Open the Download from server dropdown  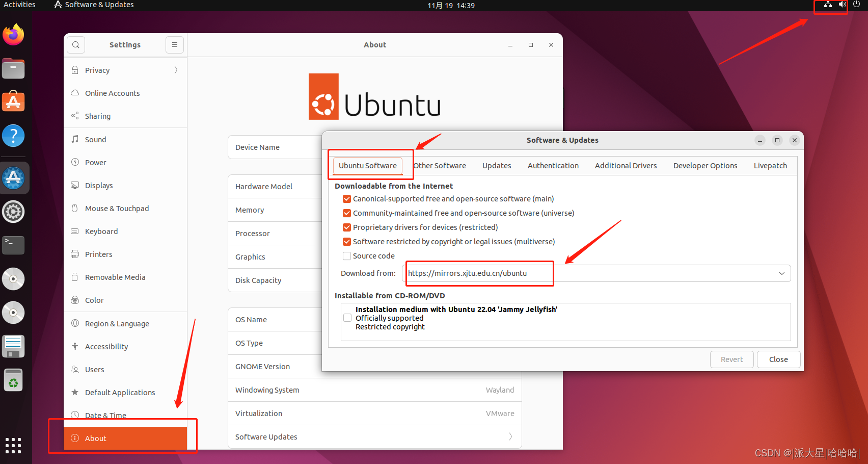pos(596,273)
